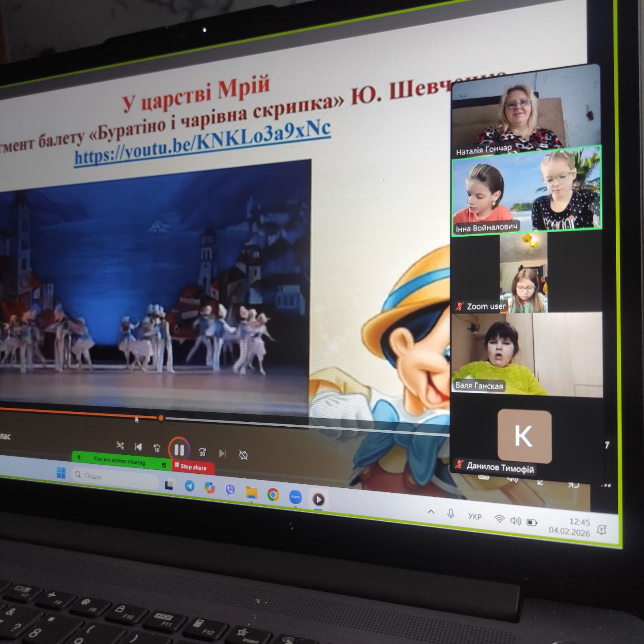Select the Наталія Гончар video tile
Screen dimensions: 644x644
[x=525, y=117]
